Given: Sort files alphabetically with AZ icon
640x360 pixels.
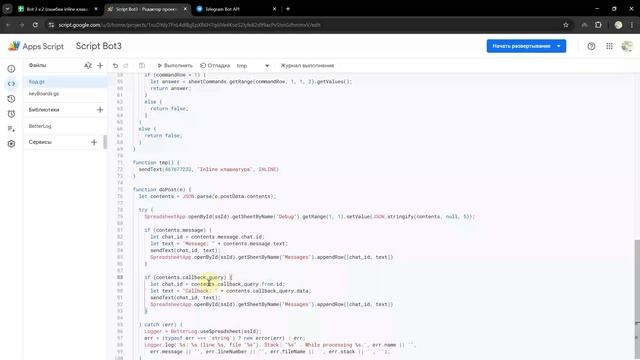Looking at the screenshot, I should [88, 65].
